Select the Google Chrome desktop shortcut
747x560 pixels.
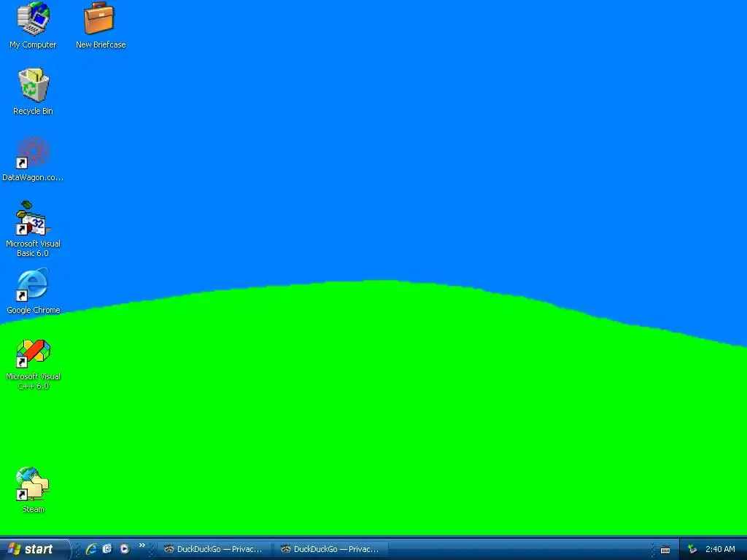[x=33, y=292]
